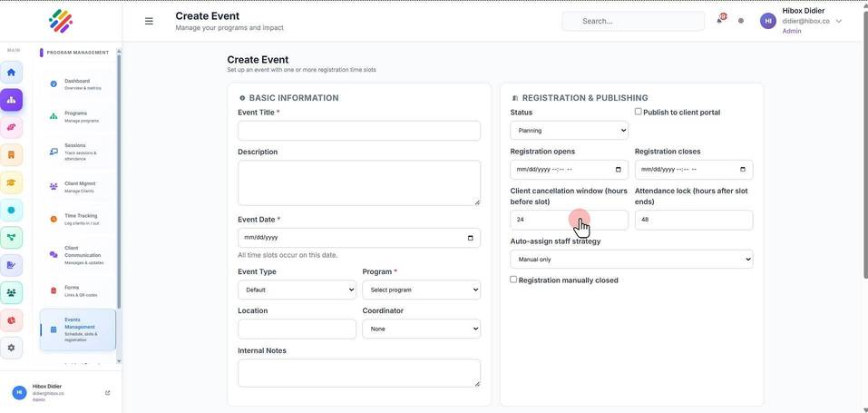Click the HI avatar in top bar
This screenshot has width=868, height=413.
click(x=768, y=21)
